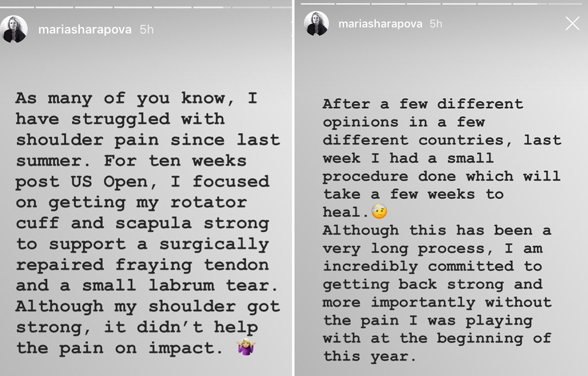The height and width of the screenshot is (376, 588).
Task: Open the profile avatar in the right story
Action: pyautogui.click(x=316, y=23)
